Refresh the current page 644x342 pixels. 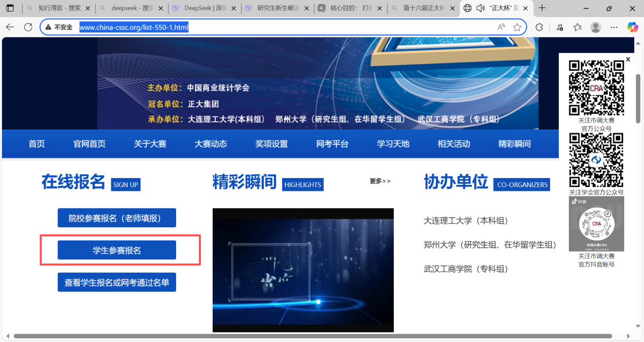click(28, 27)
